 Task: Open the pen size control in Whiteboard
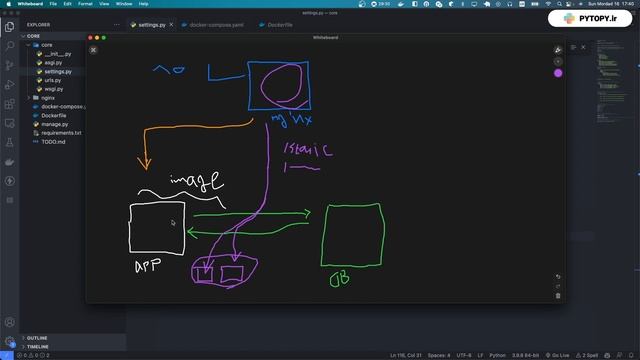(558, 62)
